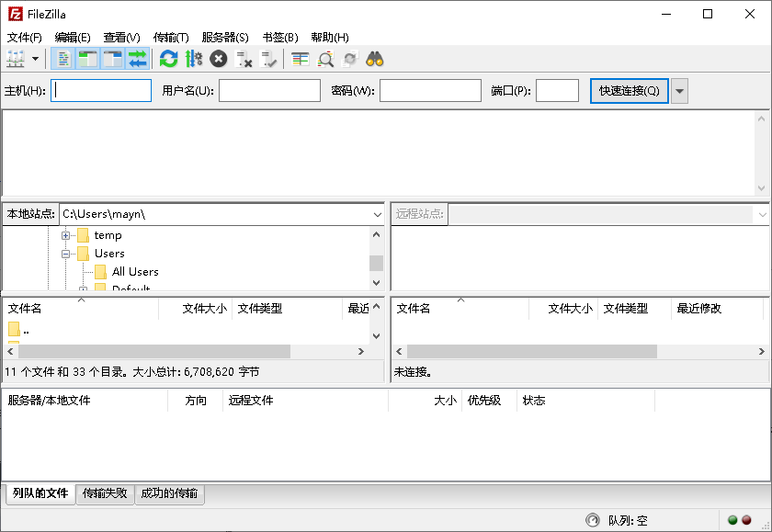This screenshot has width=772, height=532.
Task: Sort remote list by 文件大小
Action: click(x=563, y=309)
